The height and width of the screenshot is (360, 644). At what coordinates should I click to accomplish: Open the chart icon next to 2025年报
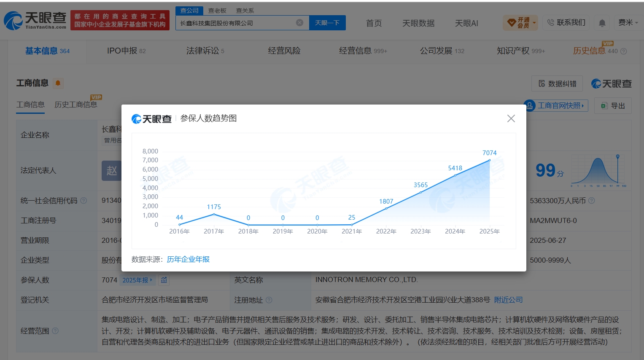pyautogui.click(x=164, y=280)
